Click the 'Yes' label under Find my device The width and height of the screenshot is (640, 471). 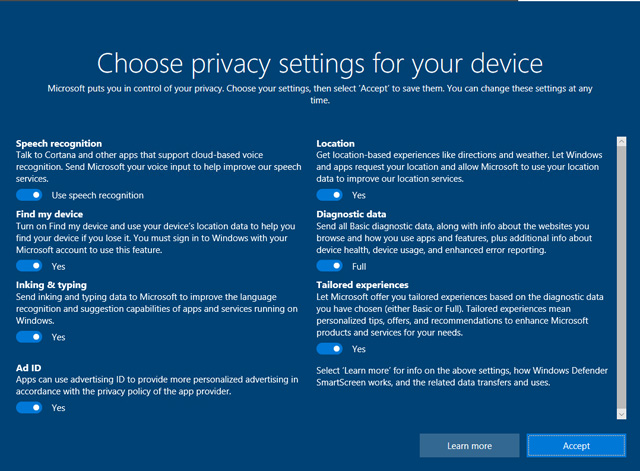point(58,267)
